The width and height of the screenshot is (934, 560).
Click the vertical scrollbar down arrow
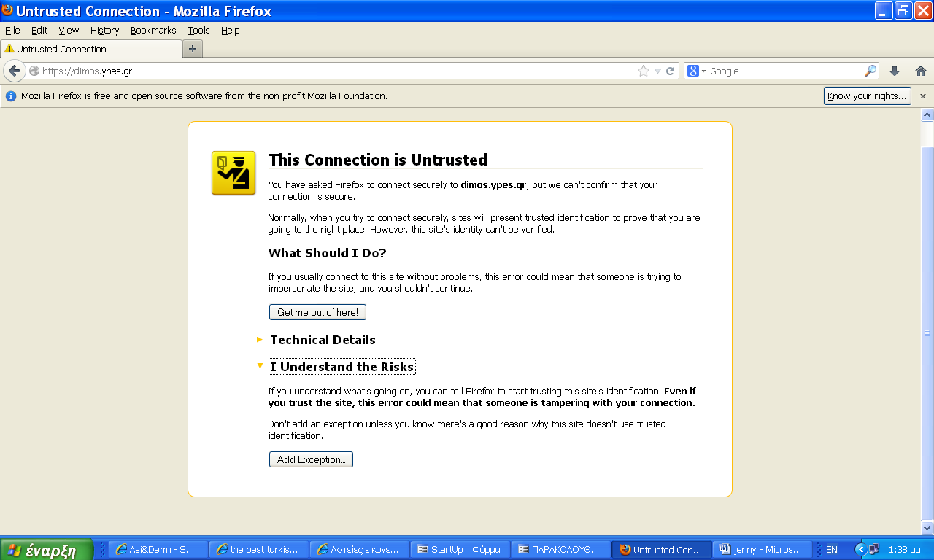point(927,529)
